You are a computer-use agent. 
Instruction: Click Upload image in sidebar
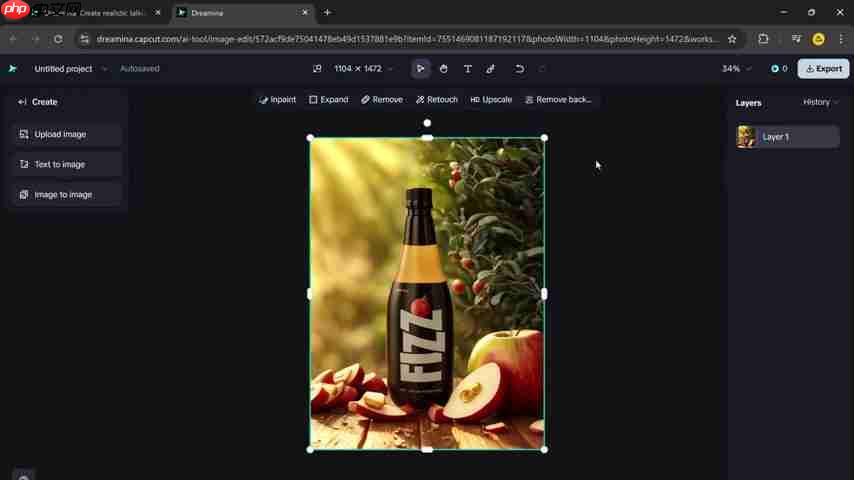tap(67, 134)
